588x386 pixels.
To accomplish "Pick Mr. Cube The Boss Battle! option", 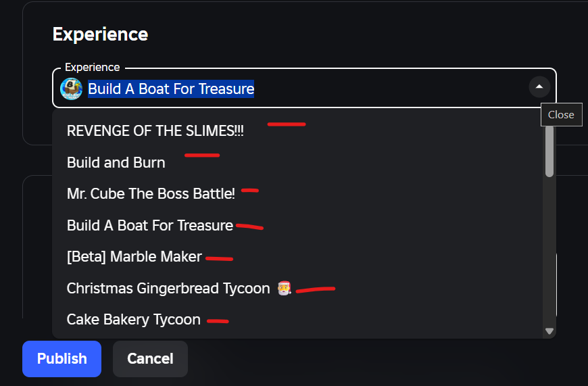I will pos(151,194).
